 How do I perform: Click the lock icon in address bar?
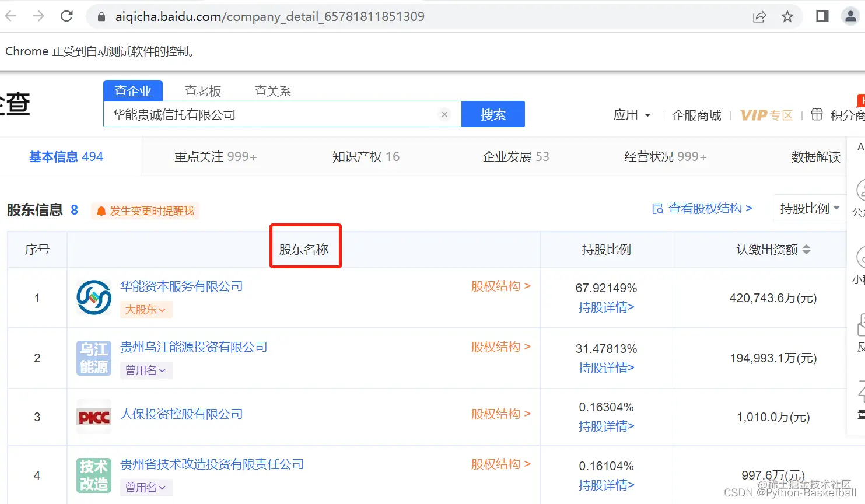[x=101, y=17]
